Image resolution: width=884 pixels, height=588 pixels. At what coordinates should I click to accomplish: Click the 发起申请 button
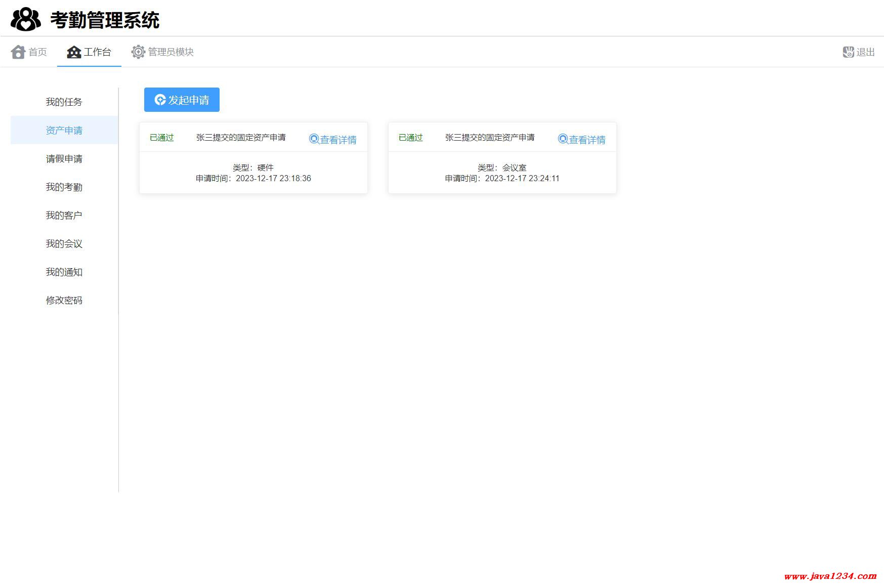182,100
